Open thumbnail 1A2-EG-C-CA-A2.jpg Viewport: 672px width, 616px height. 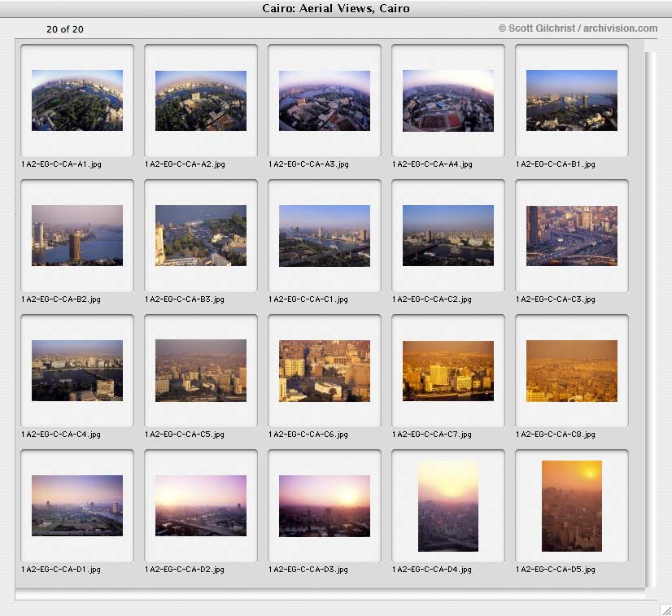tap(201, 100)
